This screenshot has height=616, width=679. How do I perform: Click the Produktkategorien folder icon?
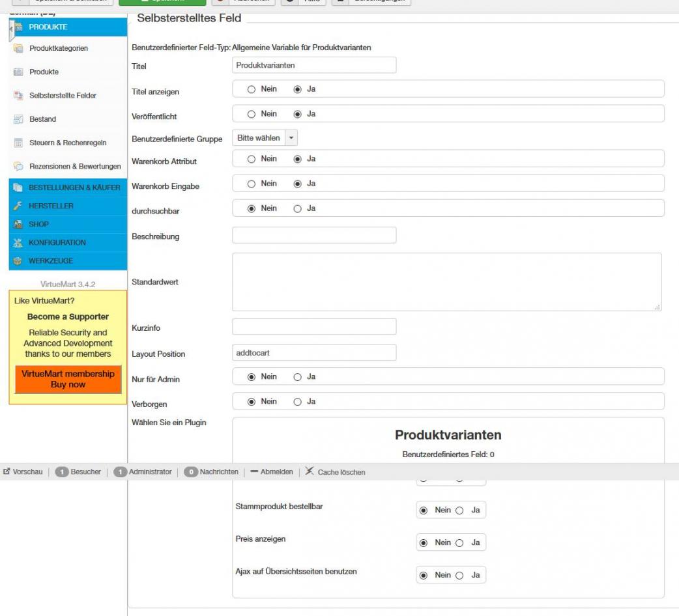(x=18, y=48)
